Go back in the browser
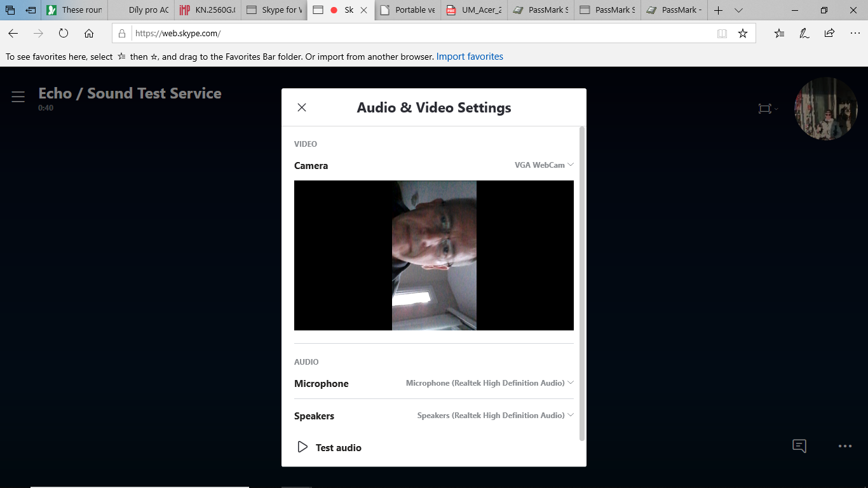 13,34
